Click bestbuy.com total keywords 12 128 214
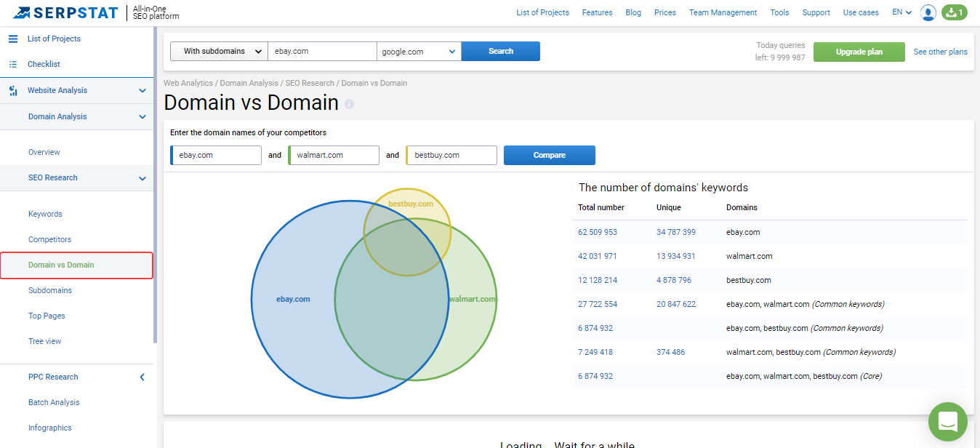The height and width of the screenshot is (448, 980). tap(598, 280)
